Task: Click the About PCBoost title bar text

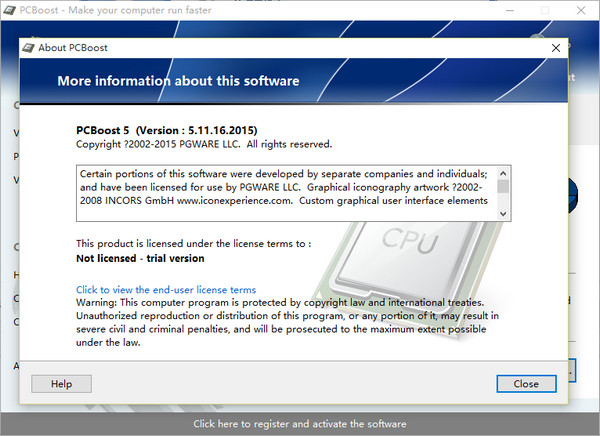Action: tap(73, 48)
